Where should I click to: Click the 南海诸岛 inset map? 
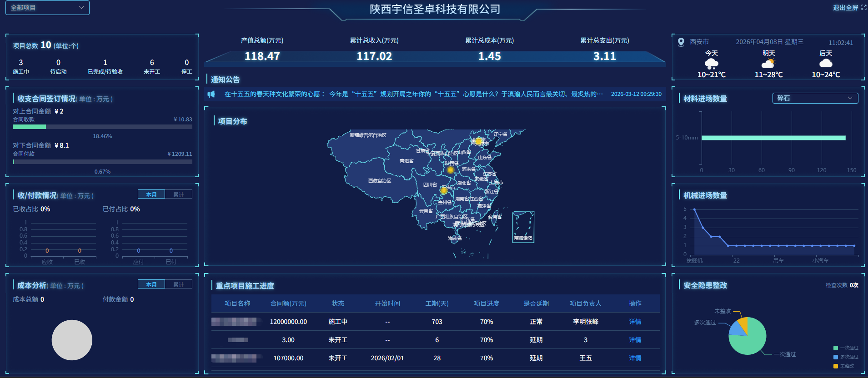pos(523,227)
